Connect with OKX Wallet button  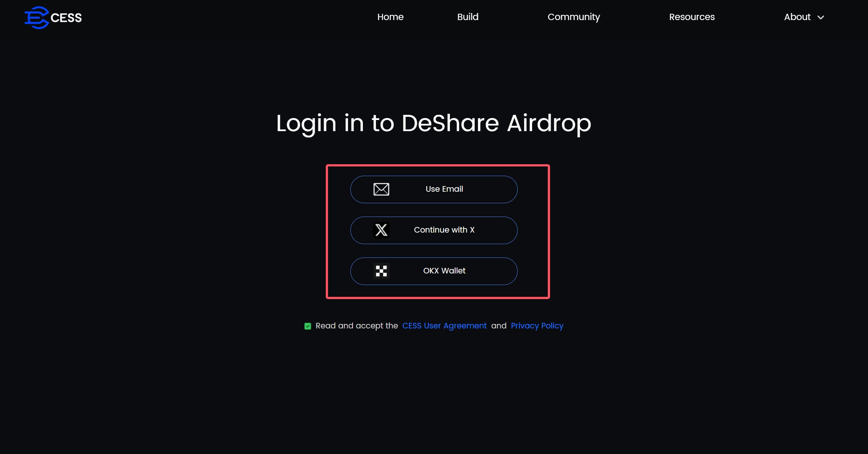pyautogui.click(x=434, y=271)
